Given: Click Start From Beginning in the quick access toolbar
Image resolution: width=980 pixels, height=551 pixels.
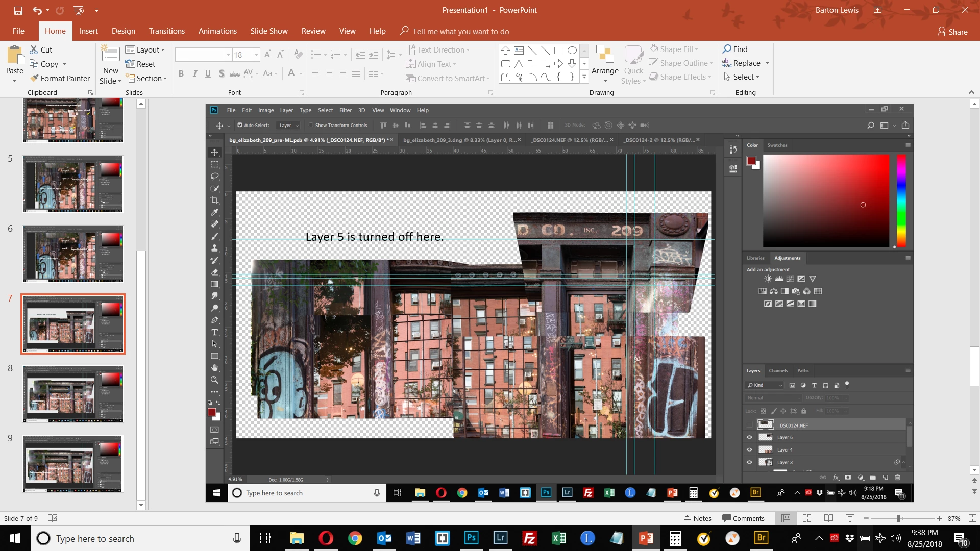Looking at the screenshot, I should click(79, 10).
